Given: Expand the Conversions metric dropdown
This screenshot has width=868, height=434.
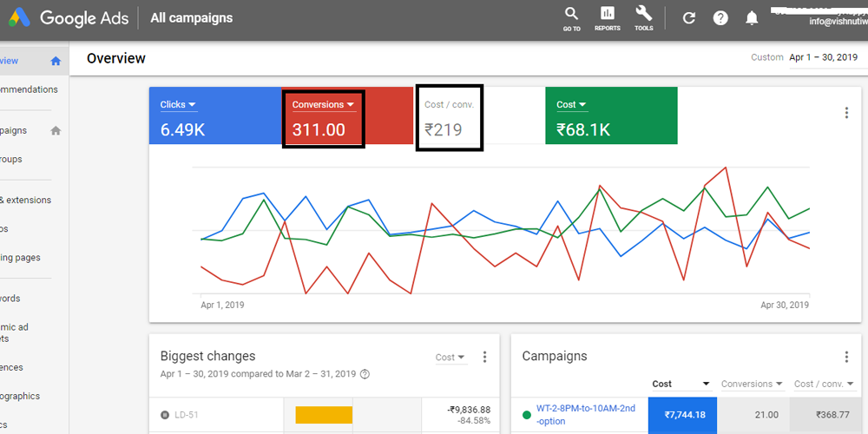Looking at the screenshot, I should coord(323,105).
